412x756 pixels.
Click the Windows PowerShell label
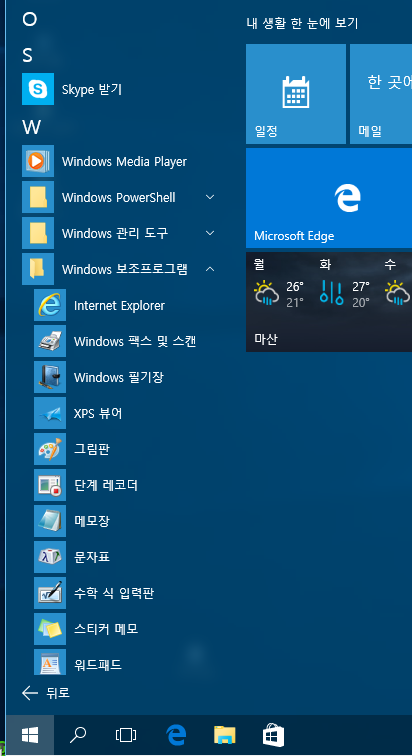[x=119, y=197]
